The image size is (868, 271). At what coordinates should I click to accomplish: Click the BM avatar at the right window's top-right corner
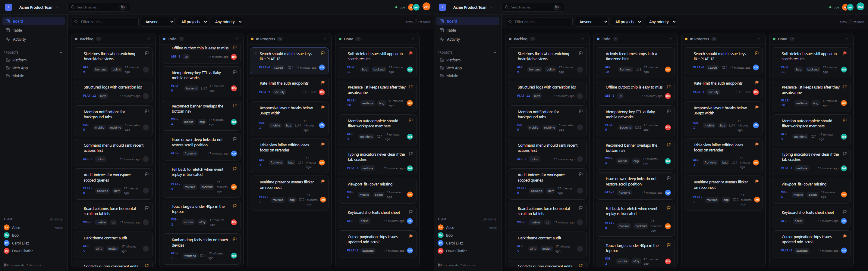pyautogui.click(x=860, y=6)
